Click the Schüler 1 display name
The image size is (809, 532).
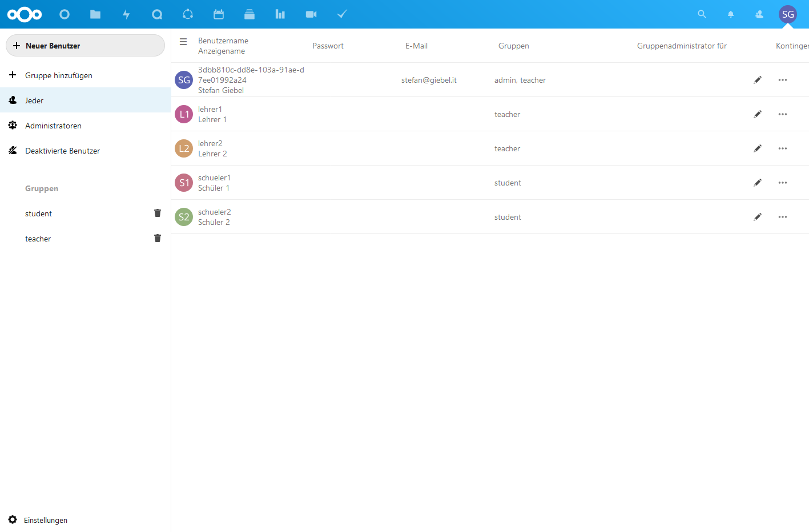click(214, 188)
